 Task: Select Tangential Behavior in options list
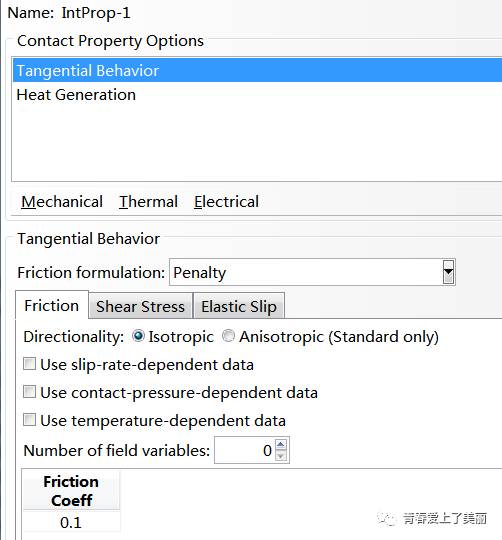258,70
